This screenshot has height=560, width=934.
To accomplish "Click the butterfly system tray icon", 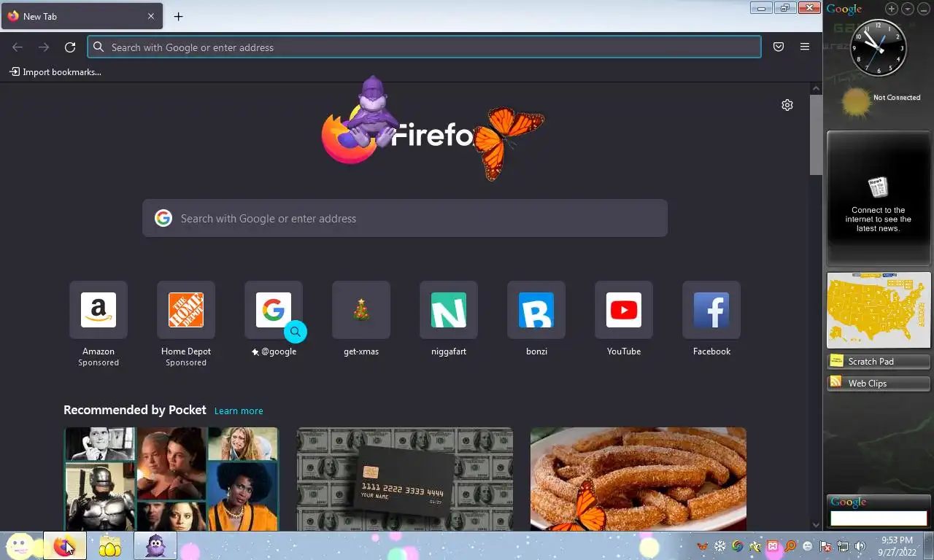I will pyautogui.click(x=703, y=545).
